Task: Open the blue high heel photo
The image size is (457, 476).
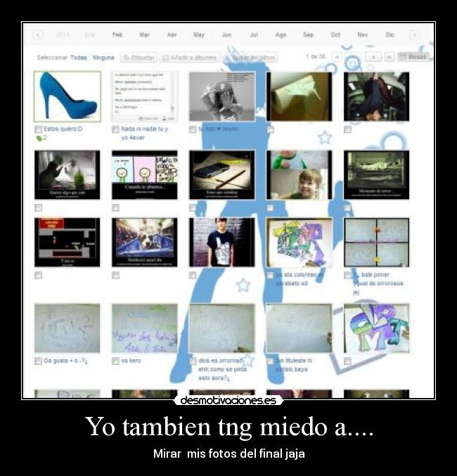Action: tap(67, 96)
